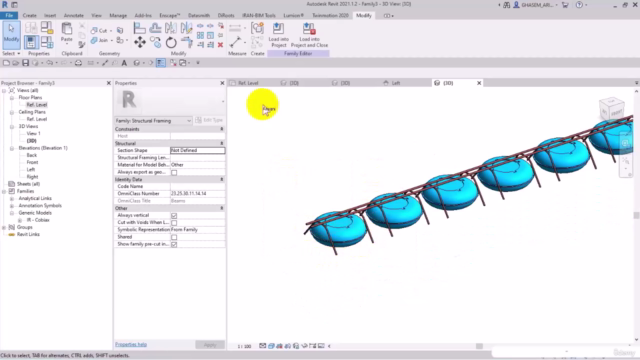
Task: Collapse the Identity Data section
Action: pos(222,179)
